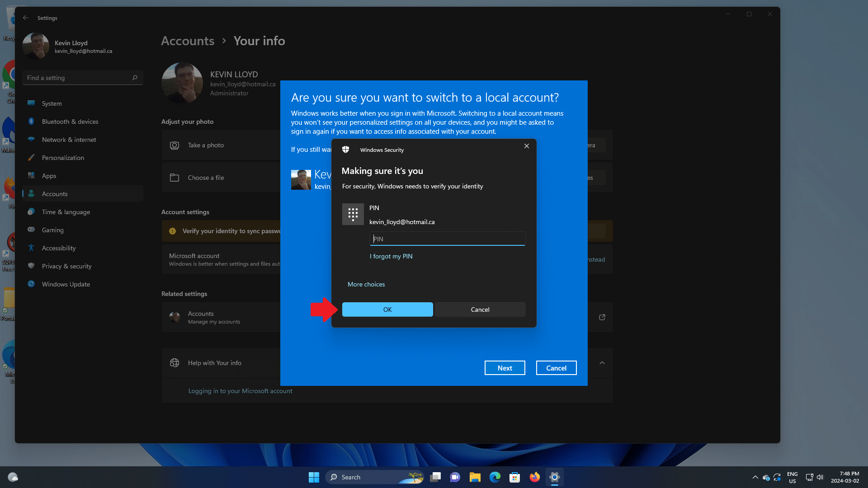This screenshot has height=488, width=868.
Task: Click the Windows Start button
Action: click(x=314, y=477)
